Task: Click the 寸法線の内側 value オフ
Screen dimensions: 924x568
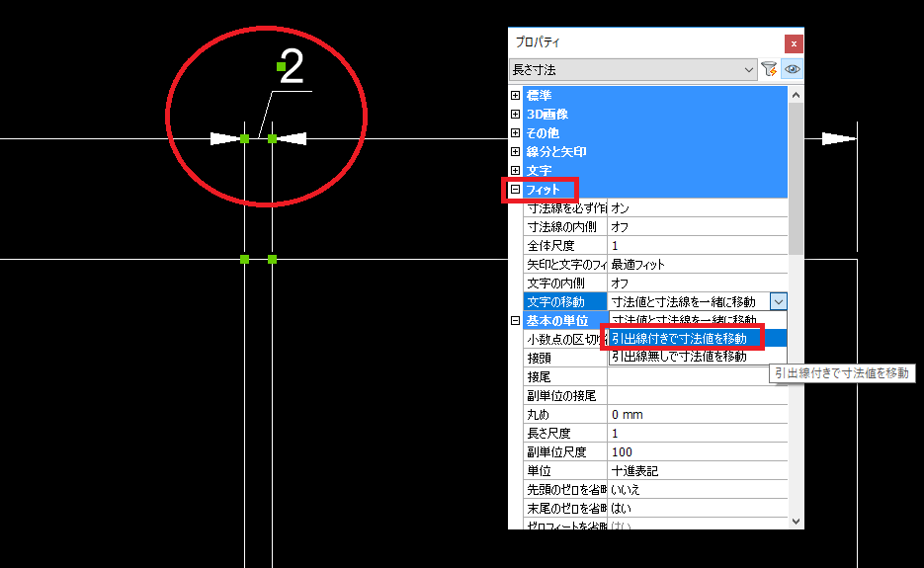Action: (697, 227)
